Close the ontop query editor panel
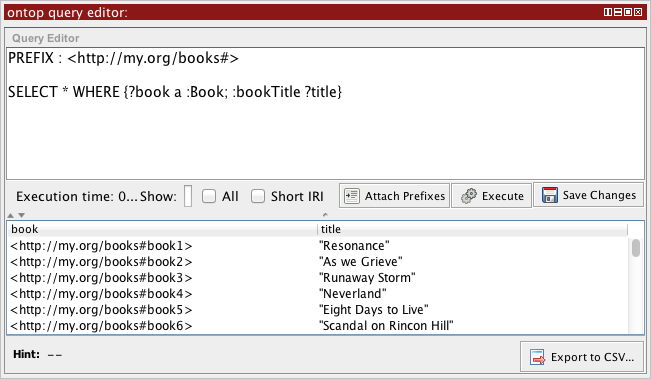Viewport: 651px width, 379px height. (638, 12)
